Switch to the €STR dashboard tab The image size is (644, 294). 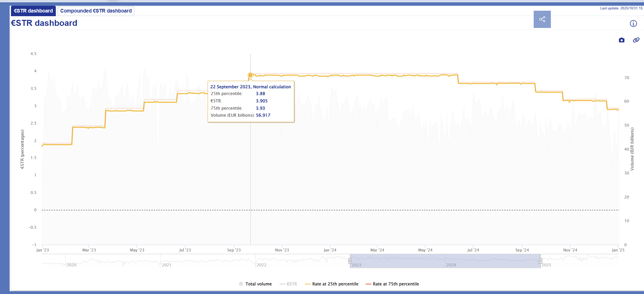click(x=33, y=11)
